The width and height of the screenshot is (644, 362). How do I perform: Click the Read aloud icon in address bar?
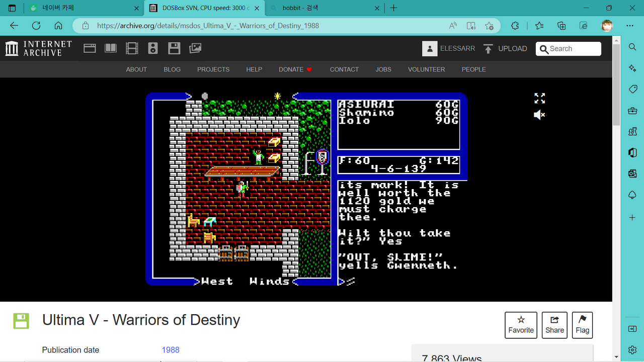click(453, 26)
